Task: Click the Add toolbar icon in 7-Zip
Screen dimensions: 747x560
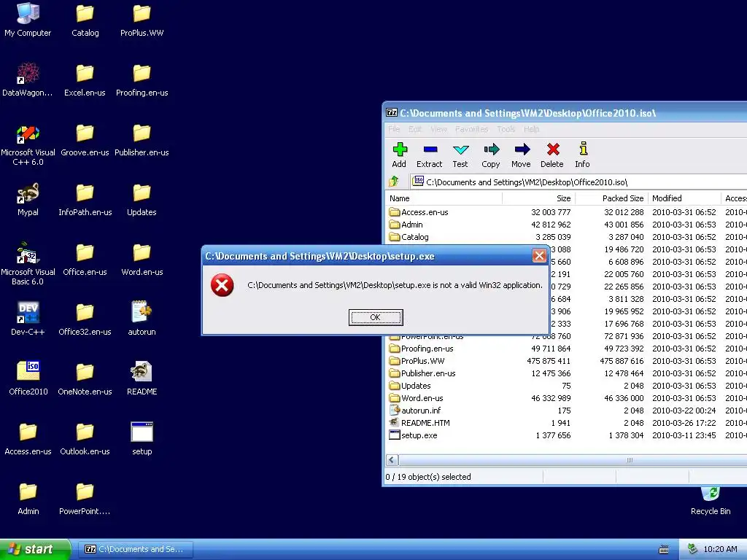Action: 399,155
